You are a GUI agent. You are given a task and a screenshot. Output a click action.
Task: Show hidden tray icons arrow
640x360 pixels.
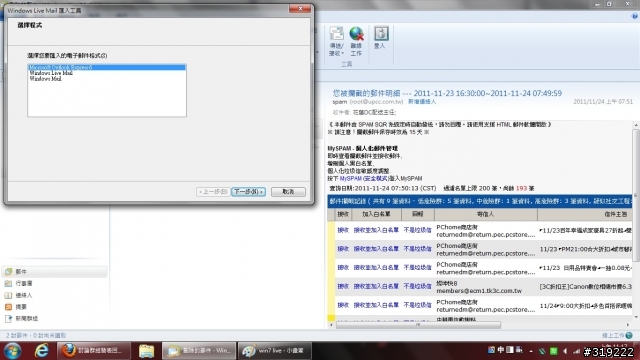531,351
